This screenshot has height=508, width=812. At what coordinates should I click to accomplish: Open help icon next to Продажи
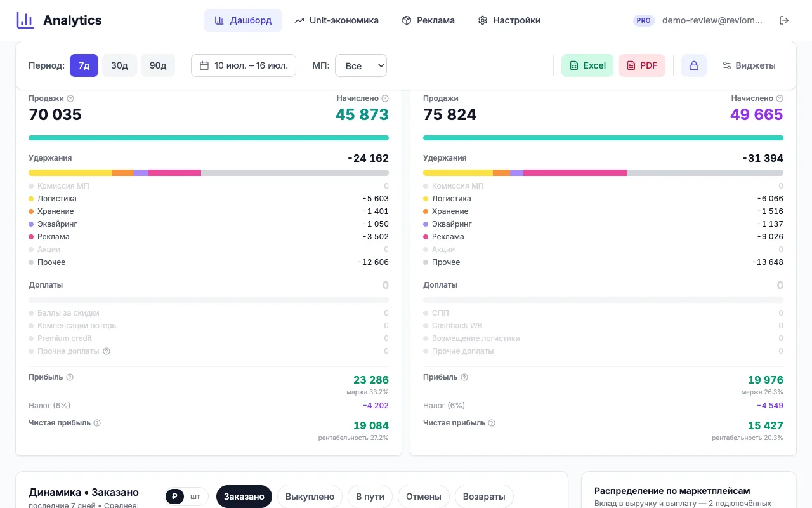pyautogui.click(x=70, y=98)
